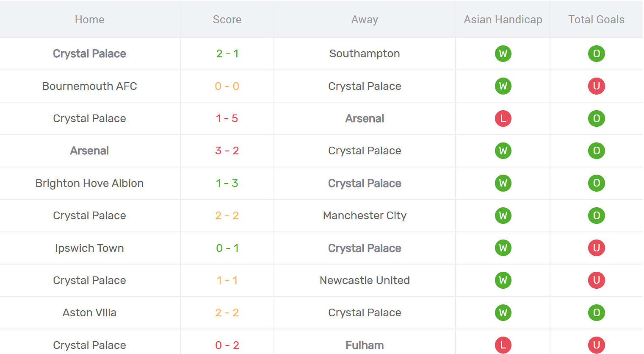Screen dimensions: 644x354
Task: Open the Fulham team link
Action: (x=365, y=345)
